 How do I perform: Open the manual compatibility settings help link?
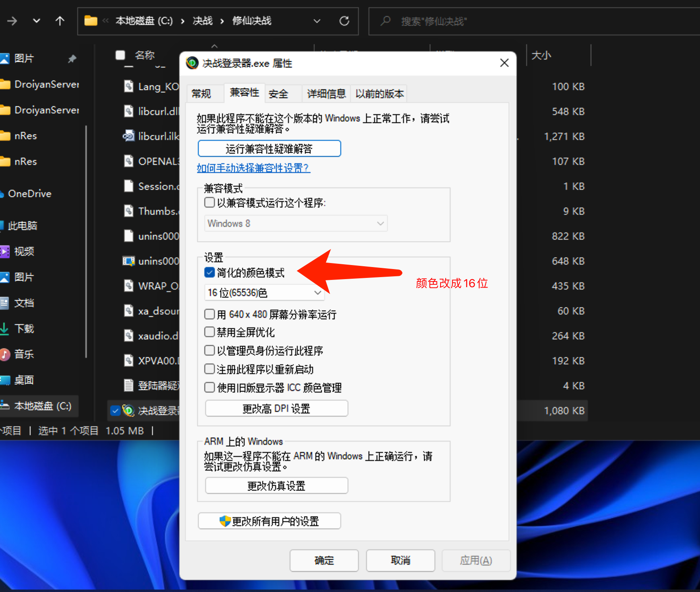[x=253, y=168]
